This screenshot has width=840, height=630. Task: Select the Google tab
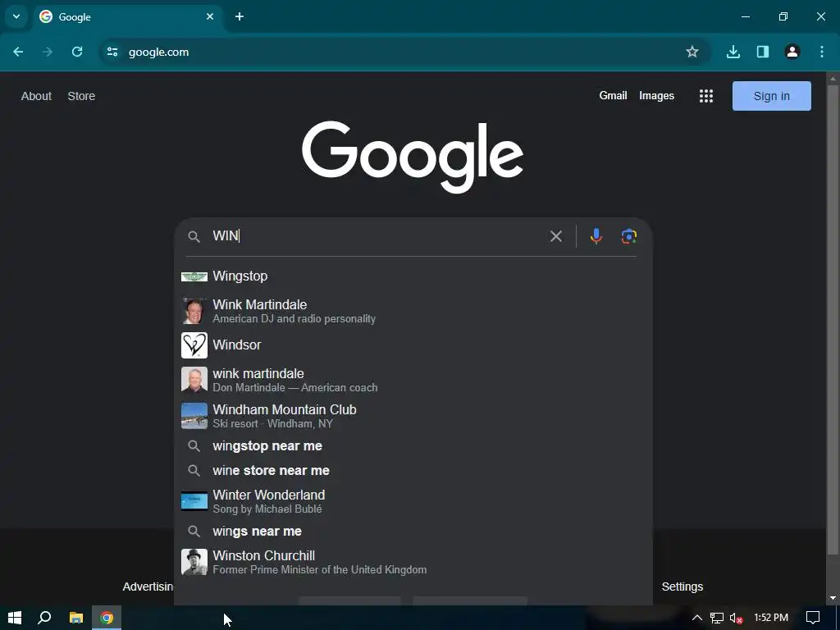127,16
